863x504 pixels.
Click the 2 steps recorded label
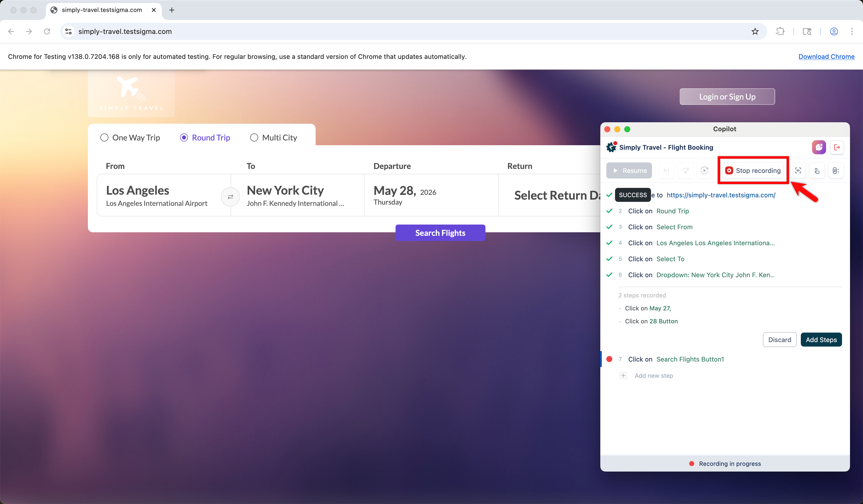(x=642, y=295)
